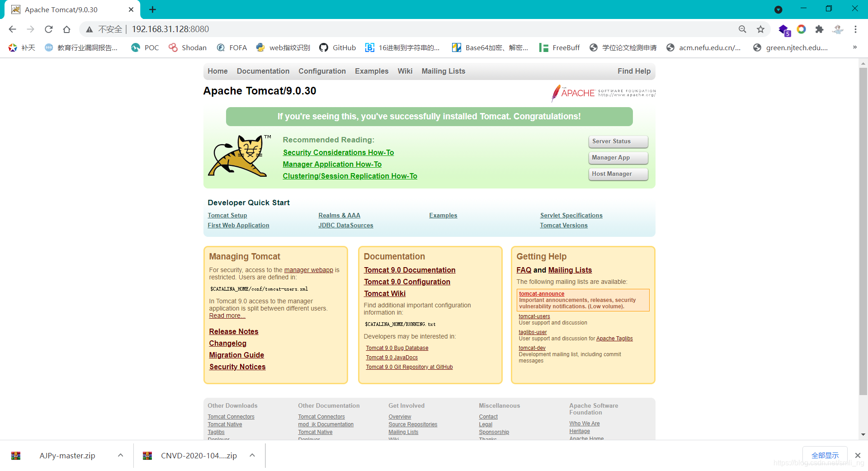
Task: Reload the page with the refresh icon
Action: (49, 29)
